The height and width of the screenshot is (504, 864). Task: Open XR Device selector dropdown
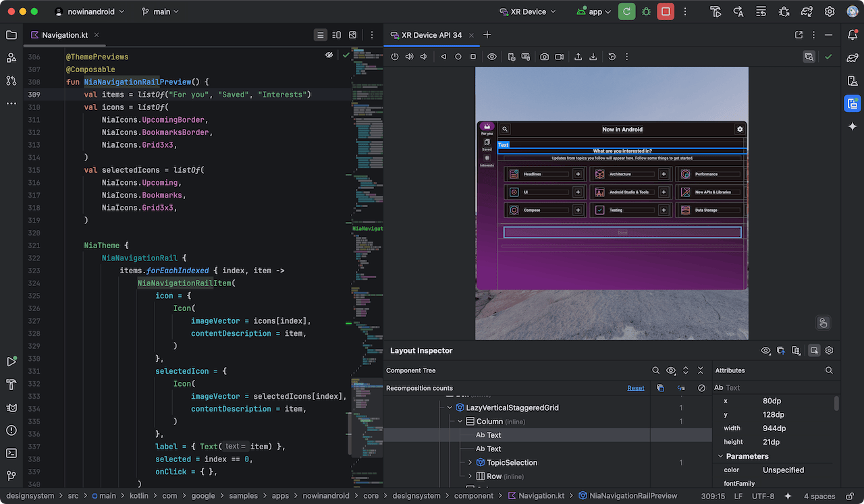(528, 11)
